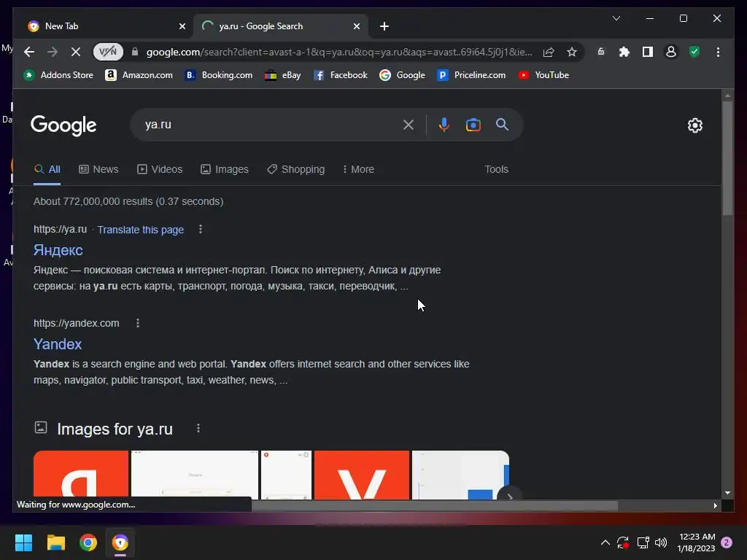Bookmark this page with the star
This screenshot has width=747, height=560.
coord(572,52)
